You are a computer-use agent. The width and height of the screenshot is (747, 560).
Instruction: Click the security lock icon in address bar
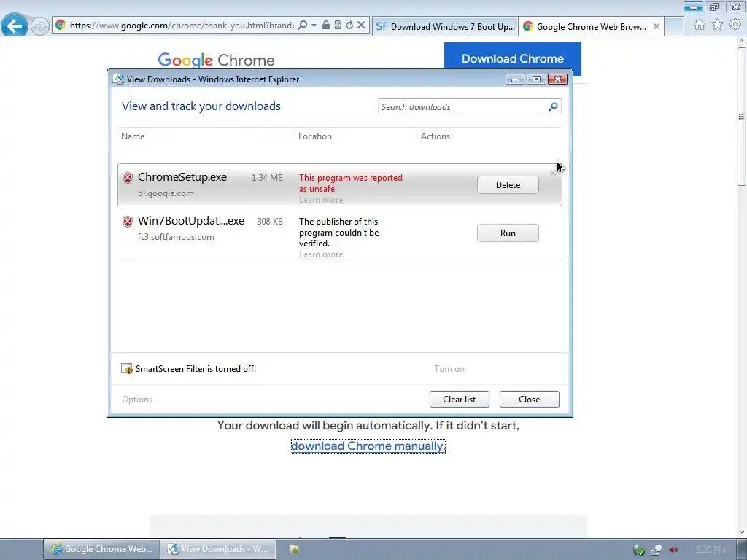tap(326, 26)
